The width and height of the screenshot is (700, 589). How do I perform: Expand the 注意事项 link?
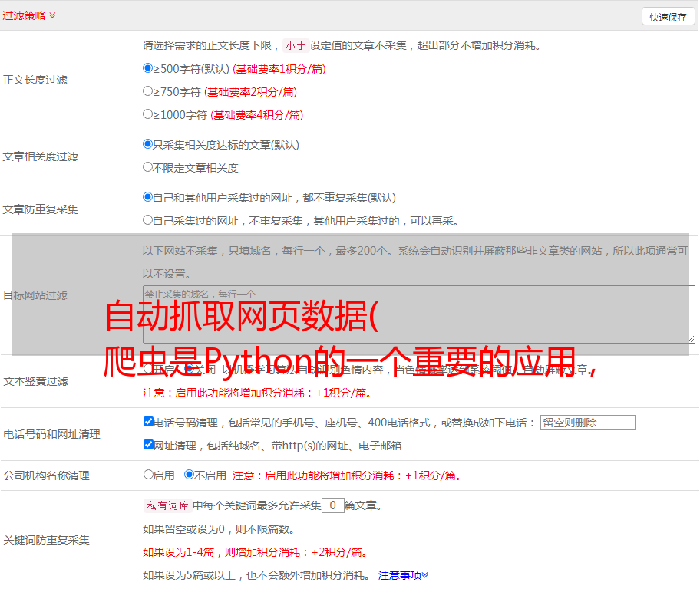(x=403, y=575)
